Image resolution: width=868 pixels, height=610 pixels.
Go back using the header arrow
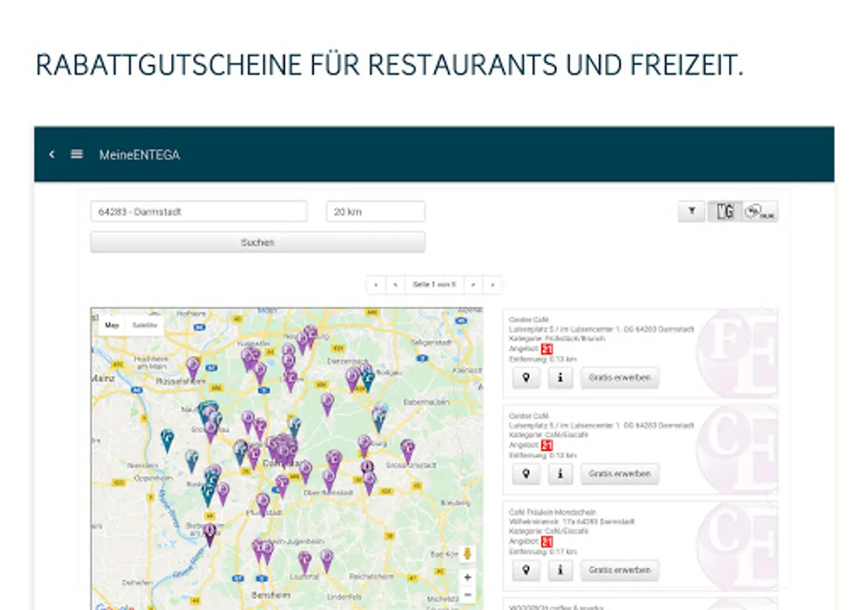[x=52, y=155]
